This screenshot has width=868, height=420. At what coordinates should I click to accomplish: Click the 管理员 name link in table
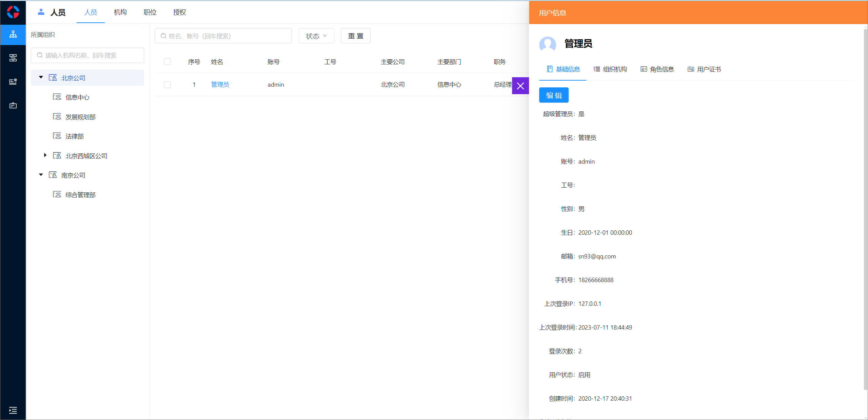[220, 85]
